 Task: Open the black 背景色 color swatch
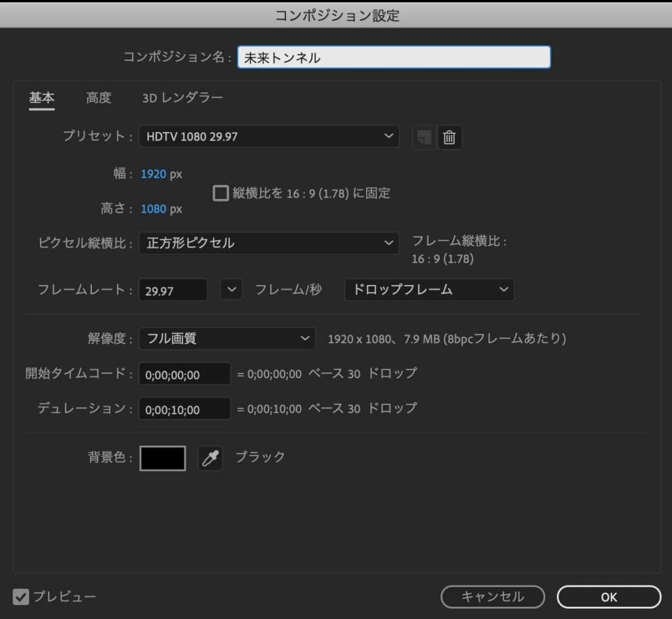point(163,458)
